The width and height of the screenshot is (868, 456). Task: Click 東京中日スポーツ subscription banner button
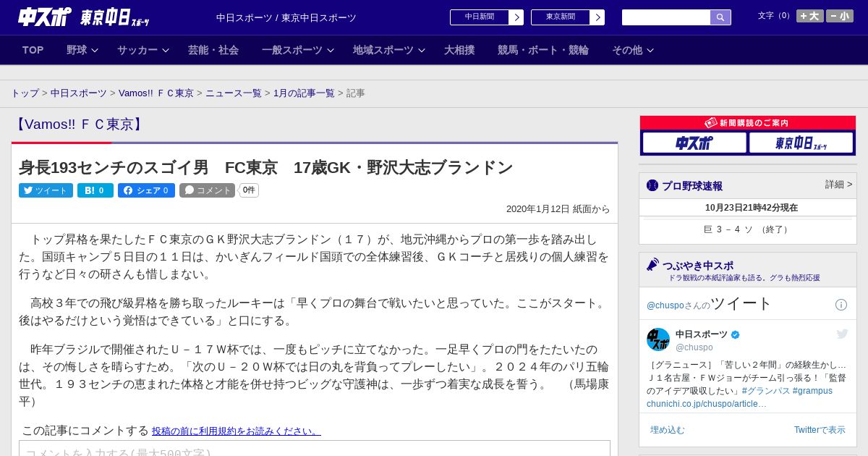(x=801, y=143)
